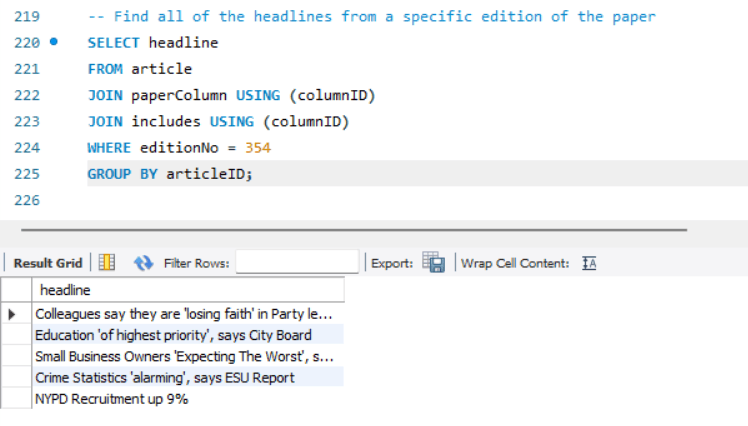Viewport: 748px width, 426px height.
Task: Click line number 226 in gutter
Action: pyautogui.click(x=27, y=200)
